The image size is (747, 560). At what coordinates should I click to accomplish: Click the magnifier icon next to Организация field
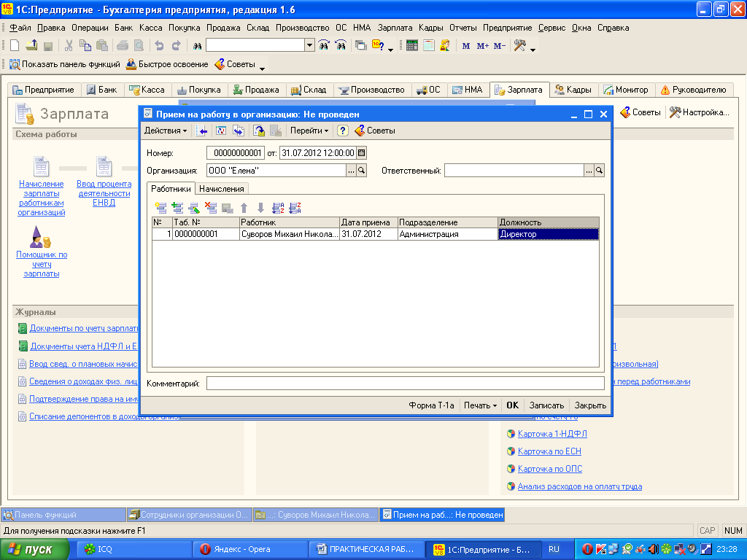pos(362,171)
